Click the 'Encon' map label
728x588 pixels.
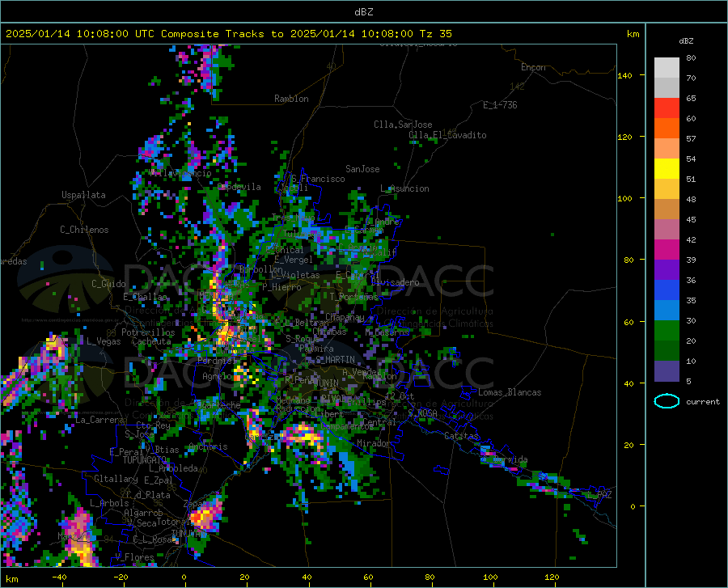click(533, 67)
